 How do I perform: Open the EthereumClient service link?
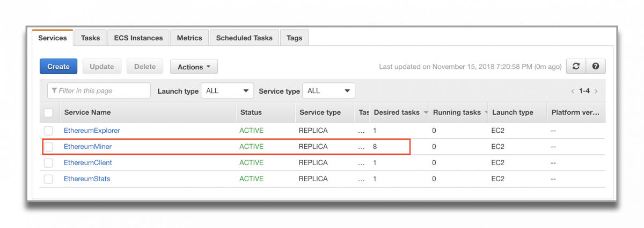coord(88,163)
